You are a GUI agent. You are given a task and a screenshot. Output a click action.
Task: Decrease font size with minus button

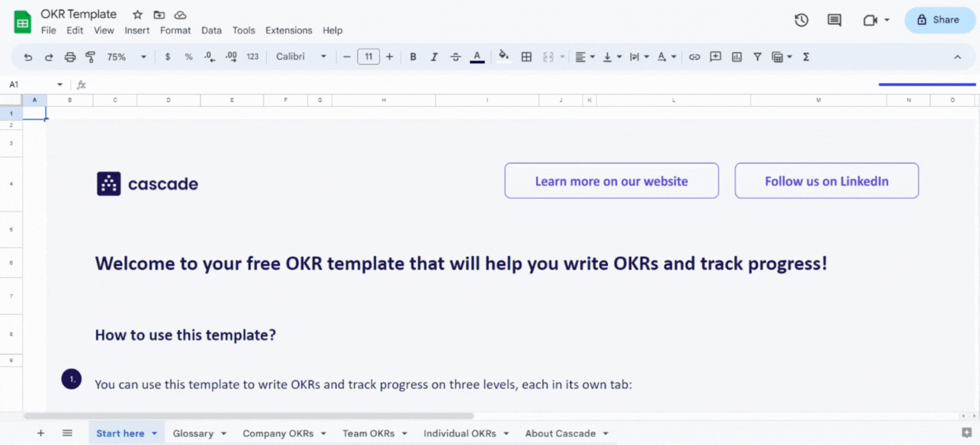coord(347,57)
